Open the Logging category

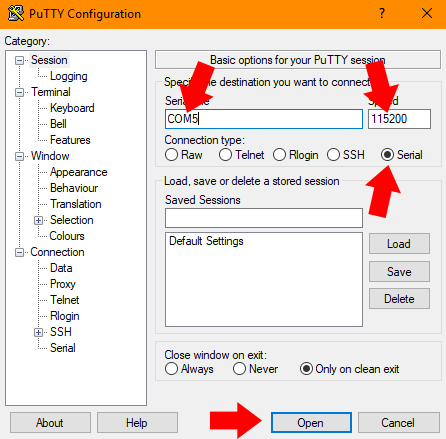[x=69, y=76]
